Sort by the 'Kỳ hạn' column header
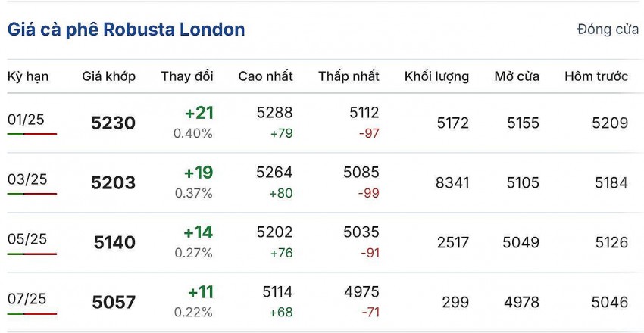Screen dimensions: 644x333 coord(28,76)
